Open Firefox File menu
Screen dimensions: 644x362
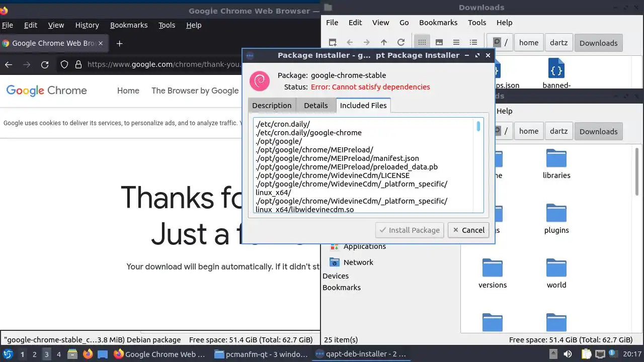(7, 25)
